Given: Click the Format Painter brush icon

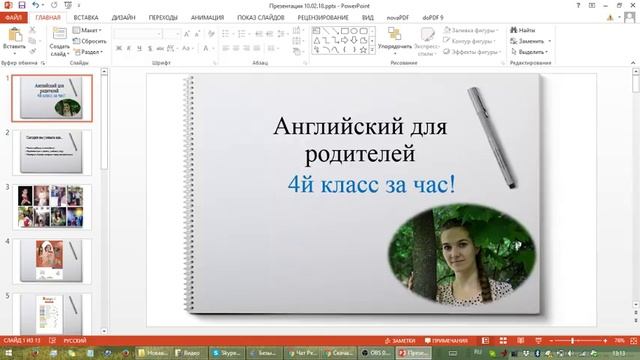Looking at the screenshot, I should coord(32,51).
